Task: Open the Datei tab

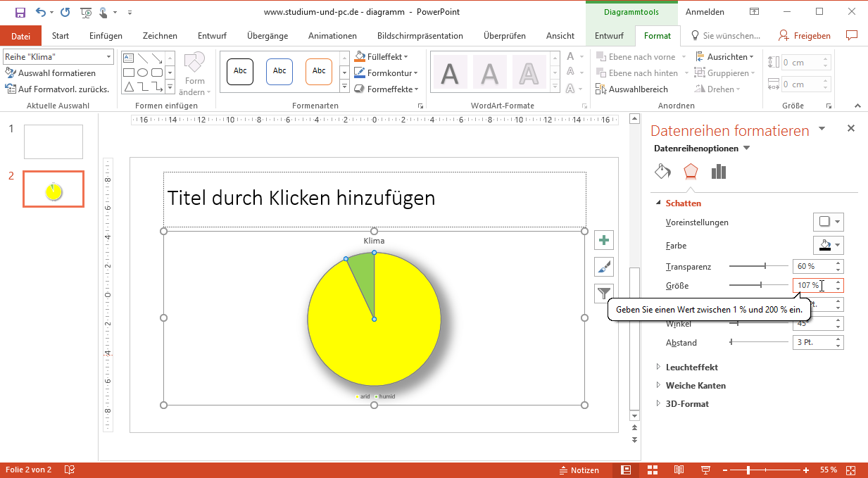Action: (20, 36)
